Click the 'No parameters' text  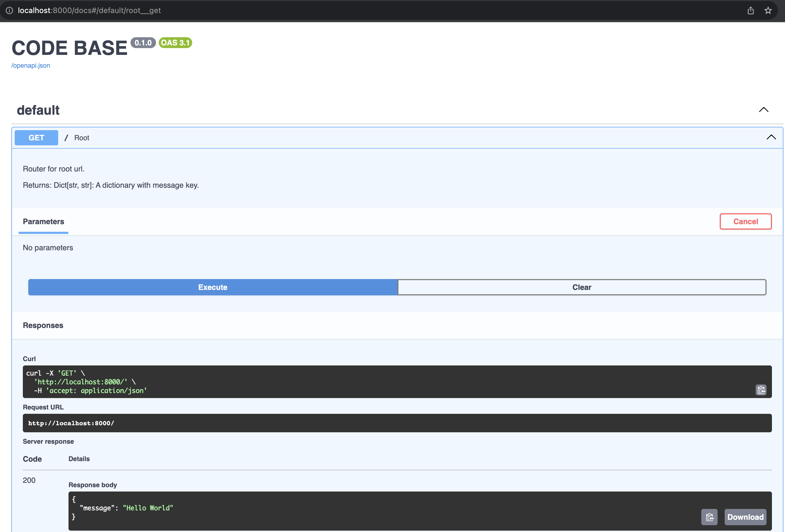pyautogui.click(x=48, y=248)
